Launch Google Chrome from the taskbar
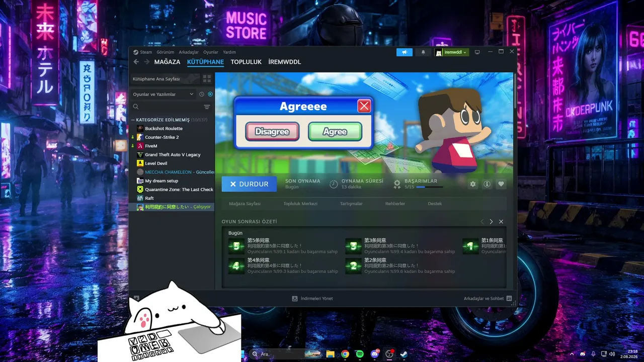Viewport: 644px width, 362px height. pyautogui.click(x=345, y=354)
